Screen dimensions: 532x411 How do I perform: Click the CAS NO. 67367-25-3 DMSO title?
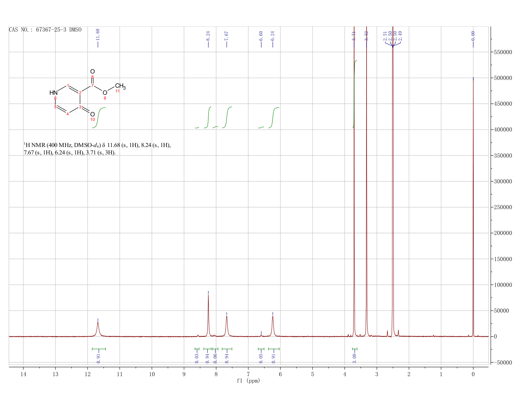[45, 30]
